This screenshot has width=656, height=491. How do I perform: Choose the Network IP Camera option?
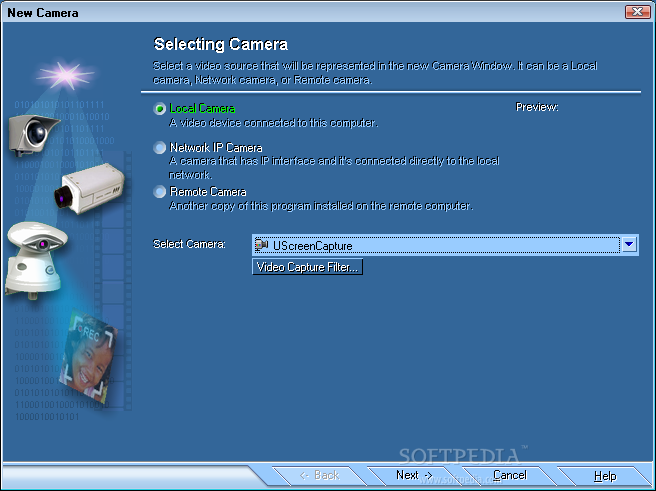tap(159, 148)
